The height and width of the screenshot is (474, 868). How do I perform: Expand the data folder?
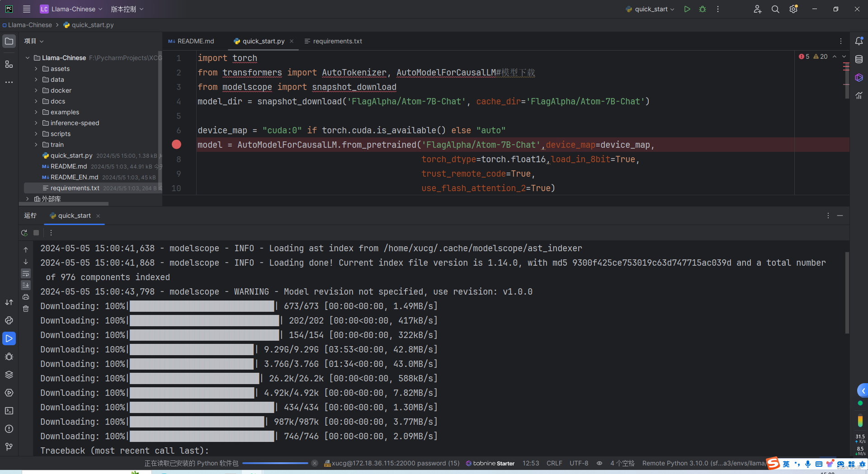[x=36, y=80]
